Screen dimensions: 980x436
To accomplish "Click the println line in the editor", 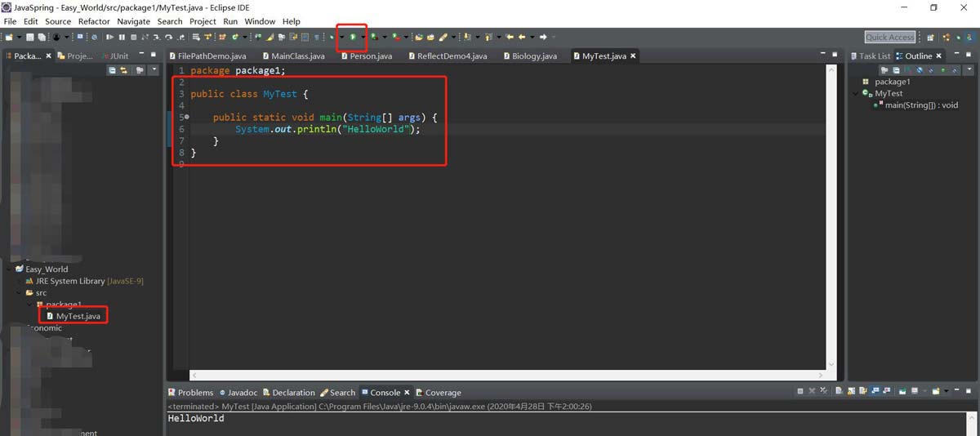I will pyautogui.click(x=327, y=129).
